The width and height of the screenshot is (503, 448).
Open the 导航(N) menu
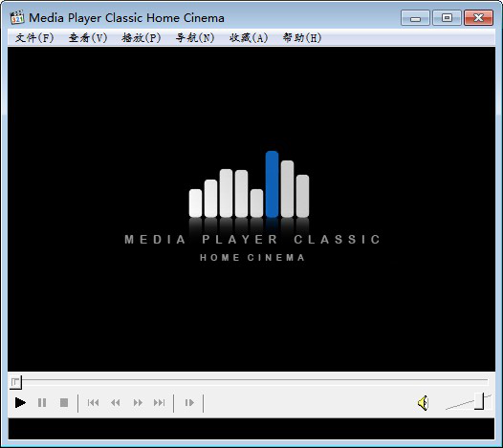195,38
